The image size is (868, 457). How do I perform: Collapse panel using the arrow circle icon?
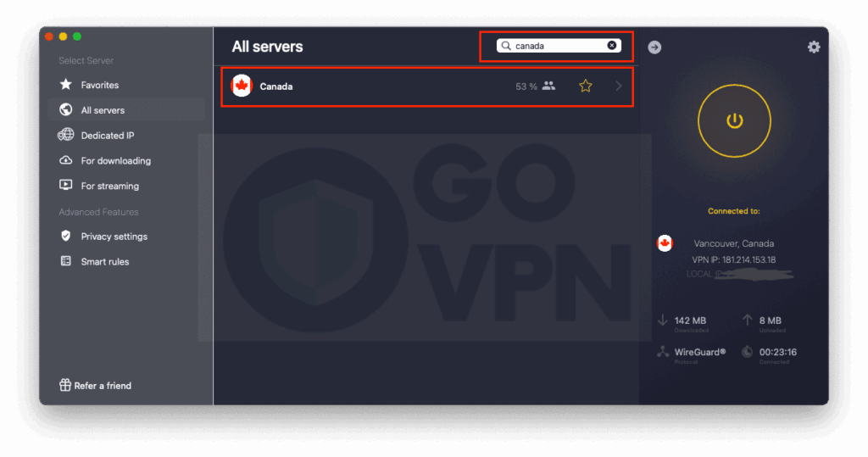click(x=654, y=47)
